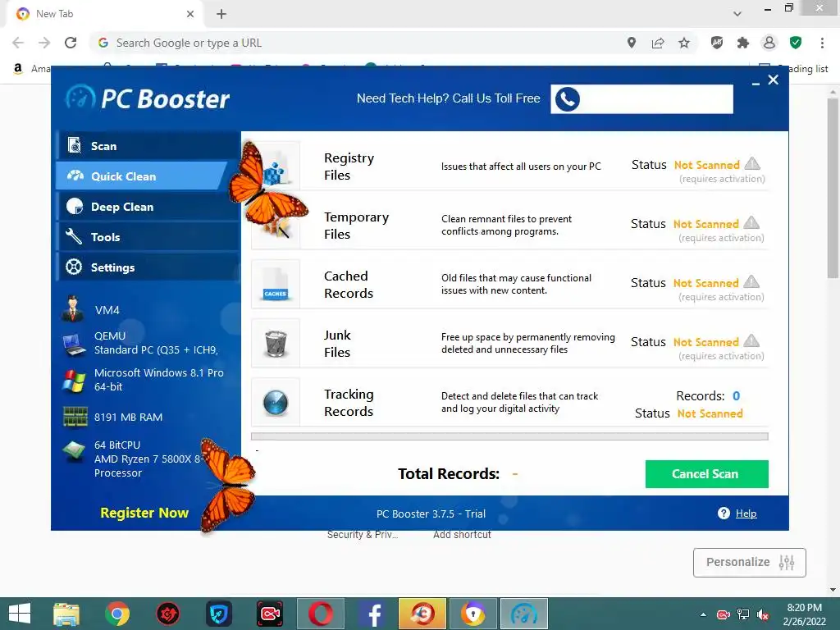Click the Personalize button in Chrome page
Screen dimensions: 840x630
pyautogui.click(x=750, y=562)
